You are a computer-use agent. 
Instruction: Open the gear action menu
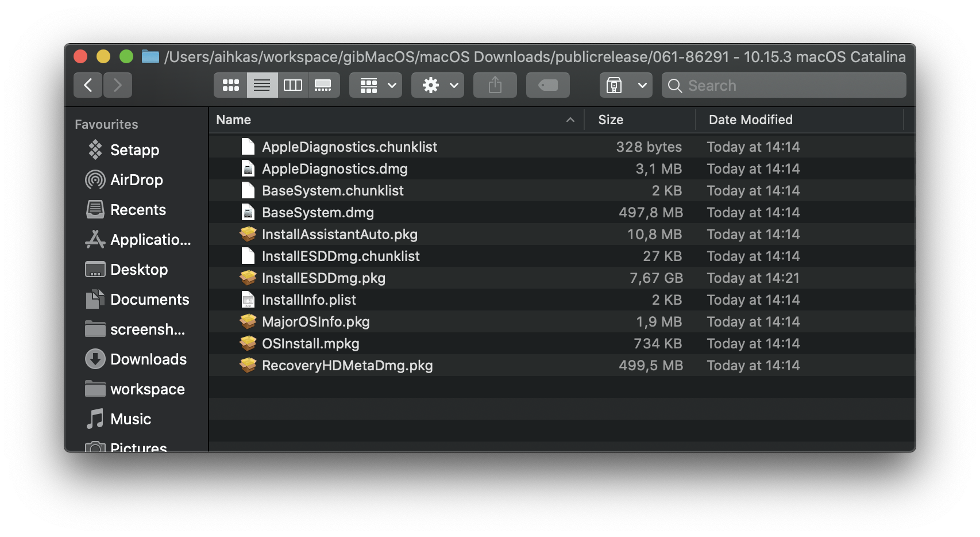(438, 85)
